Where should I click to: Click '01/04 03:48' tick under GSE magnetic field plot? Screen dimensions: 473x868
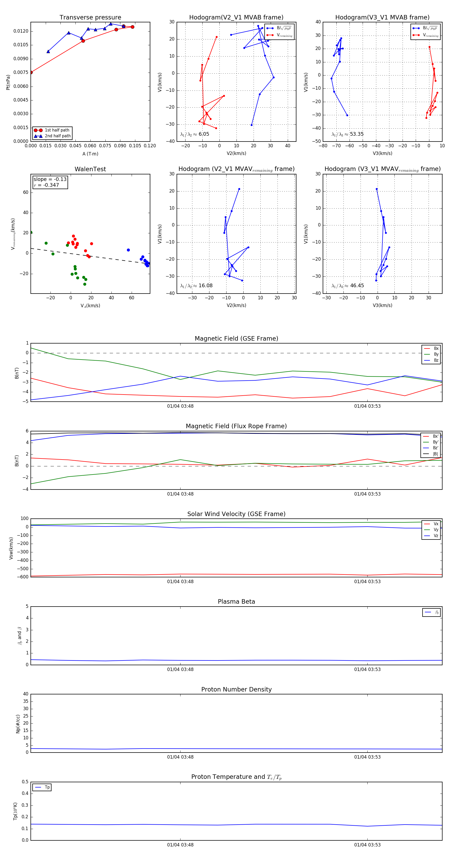coord(180,406)
